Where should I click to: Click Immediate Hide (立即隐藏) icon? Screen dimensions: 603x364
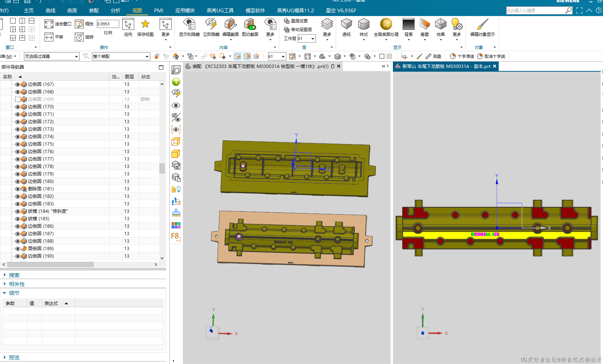(211, 25)
